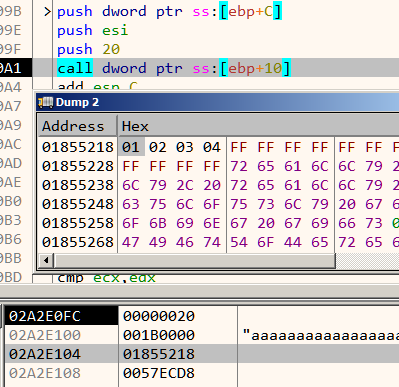Select the call dword ptr ss:[ebp+10] instruction

point(174,68)
